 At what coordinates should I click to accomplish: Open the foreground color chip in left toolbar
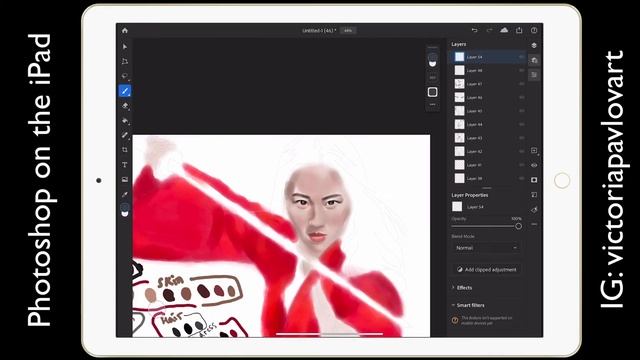click(x=125, y=207)
